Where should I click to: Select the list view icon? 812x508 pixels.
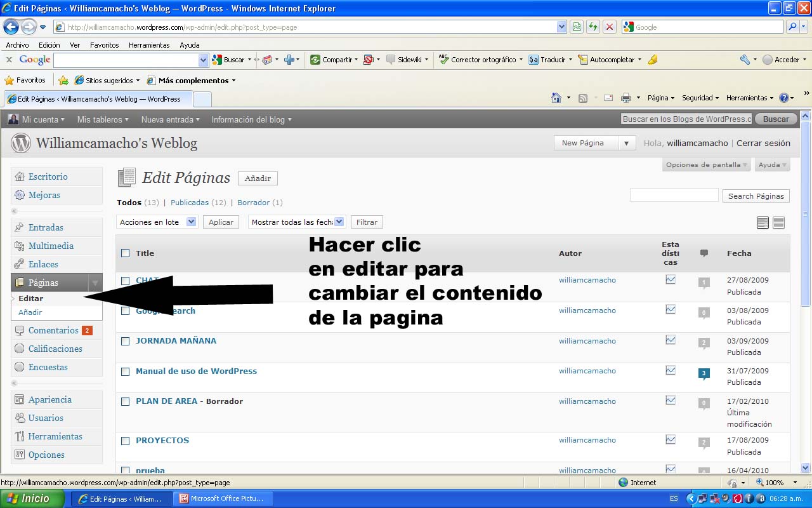click(763, 222)
